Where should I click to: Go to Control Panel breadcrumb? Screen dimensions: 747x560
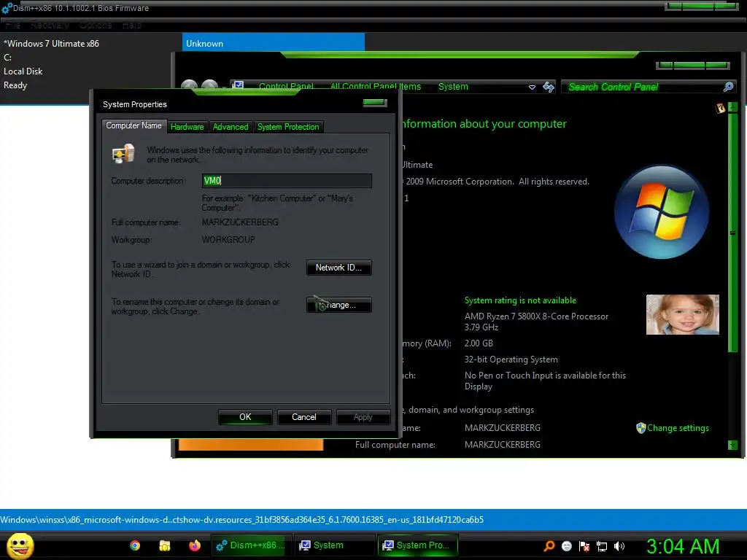click(286, 87)
